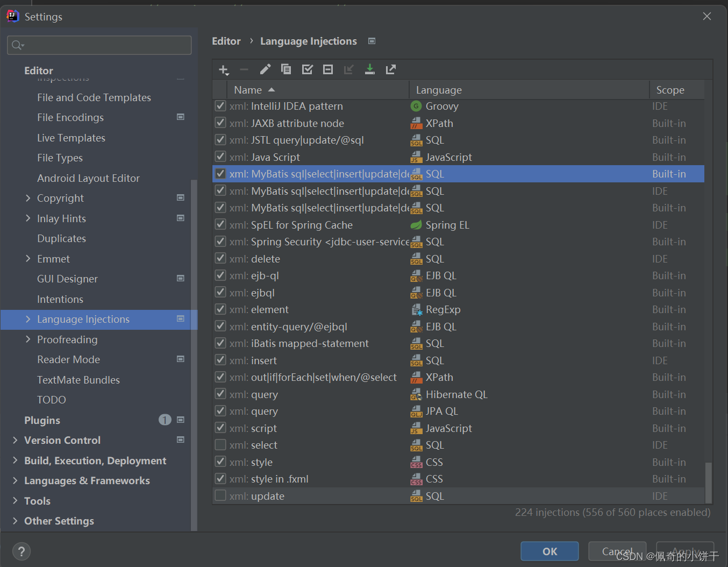
Task: Click the Hibernate QL icon
Action: pyautogui.click(x=416, y=394)
